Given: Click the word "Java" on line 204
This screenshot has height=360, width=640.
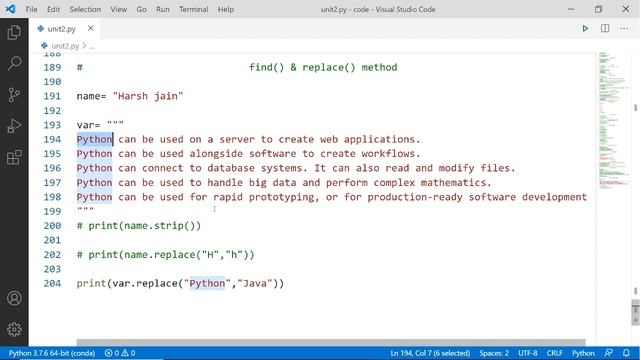Looking at the screenshot, I should [x=255, y=284].
